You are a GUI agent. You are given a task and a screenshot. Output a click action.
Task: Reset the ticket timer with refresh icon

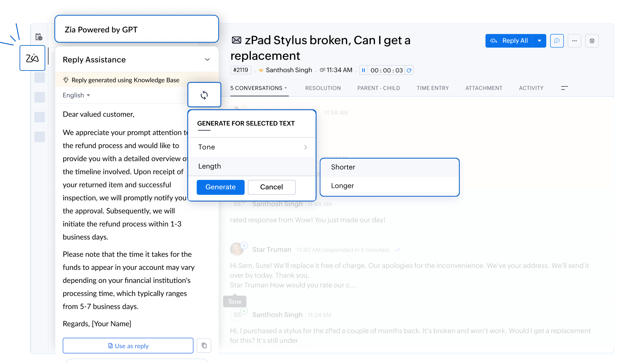pyautogui.click(x=409, y=70)
